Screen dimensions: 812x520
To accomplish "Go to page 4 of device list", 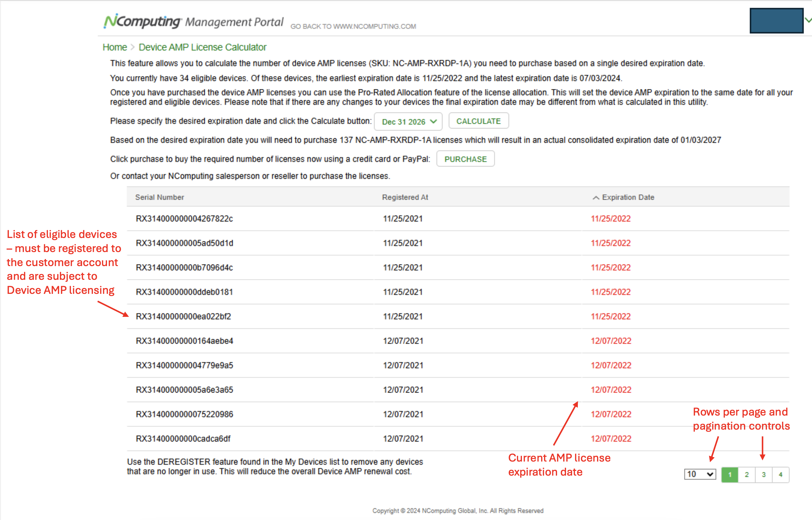I will click(781, 475).
